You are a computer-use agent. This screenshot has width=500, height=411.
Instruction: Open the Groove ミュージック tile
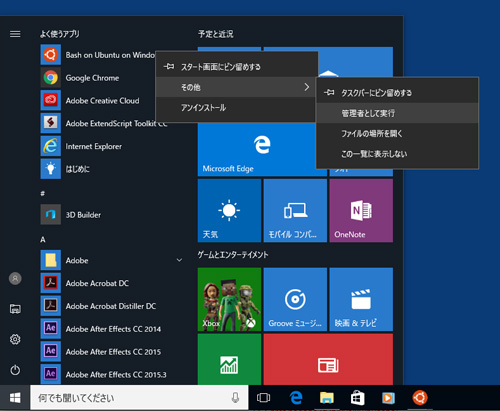tap(295, 299)
